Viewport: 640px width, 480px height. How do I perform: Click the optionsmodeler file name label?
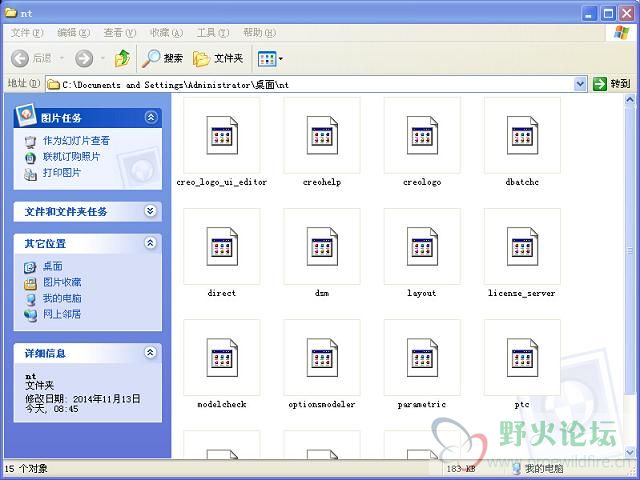(322, 404)
